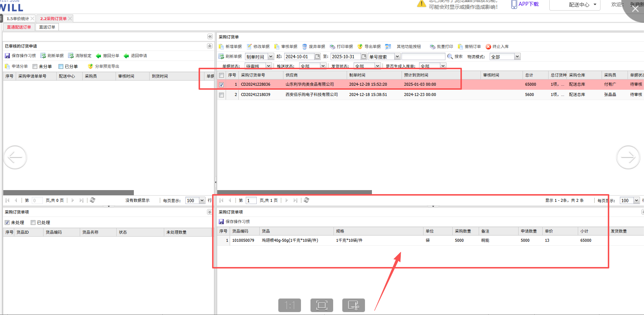Image resolution: width=644 pixels, height=315 pixels.
Task: Select checkbox for order CD20241218039
Action: [222, 95]
